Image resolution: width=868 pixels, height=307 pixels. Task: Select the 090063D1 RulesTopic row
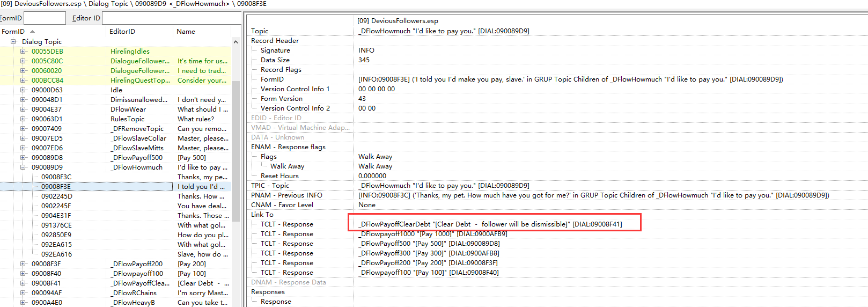[115, 119]
